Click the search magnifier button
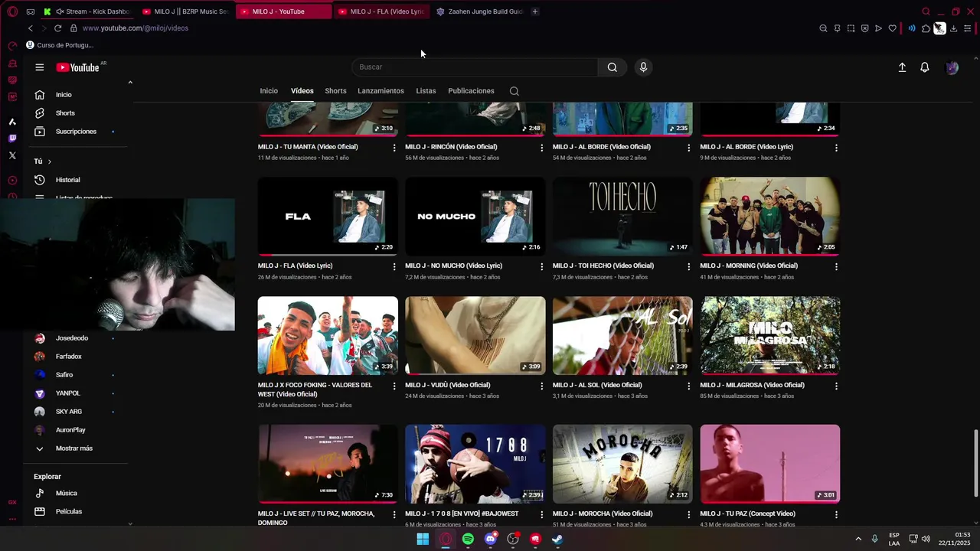The width and height of the screenshot is (980, 551). click(x=612, y=67)
